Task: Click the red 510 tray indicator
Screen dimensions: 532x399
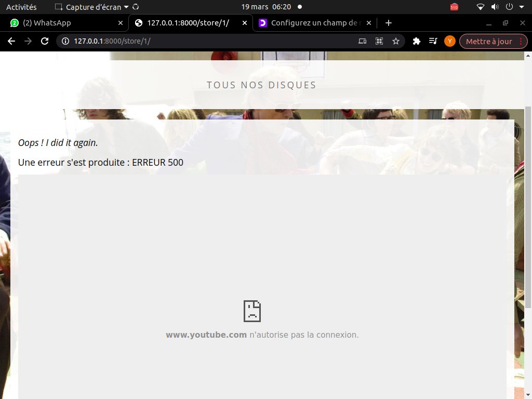Action: 454,7
